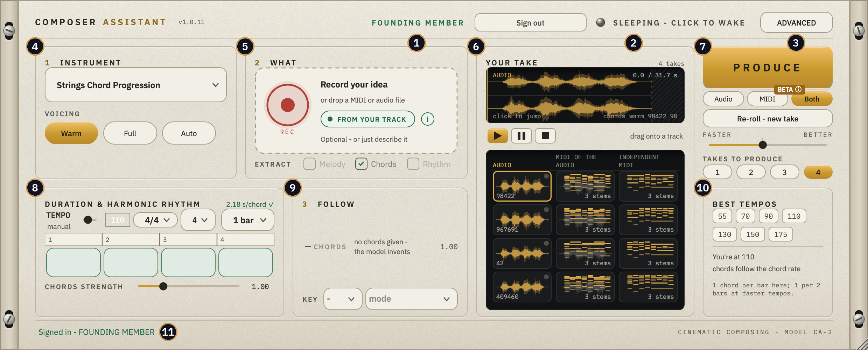Set takes to produce to 3

click(785, 172)
